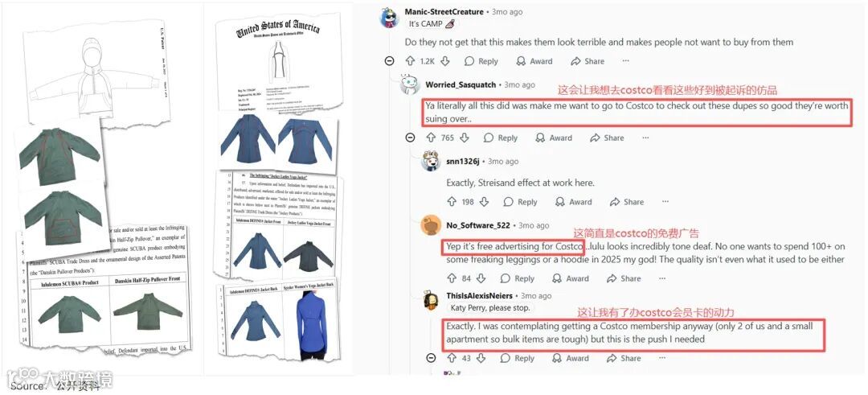Screen dimensions: 868x395
Task: Reply to Worried_Sasquatch's comment
Action: click(500, 138)
